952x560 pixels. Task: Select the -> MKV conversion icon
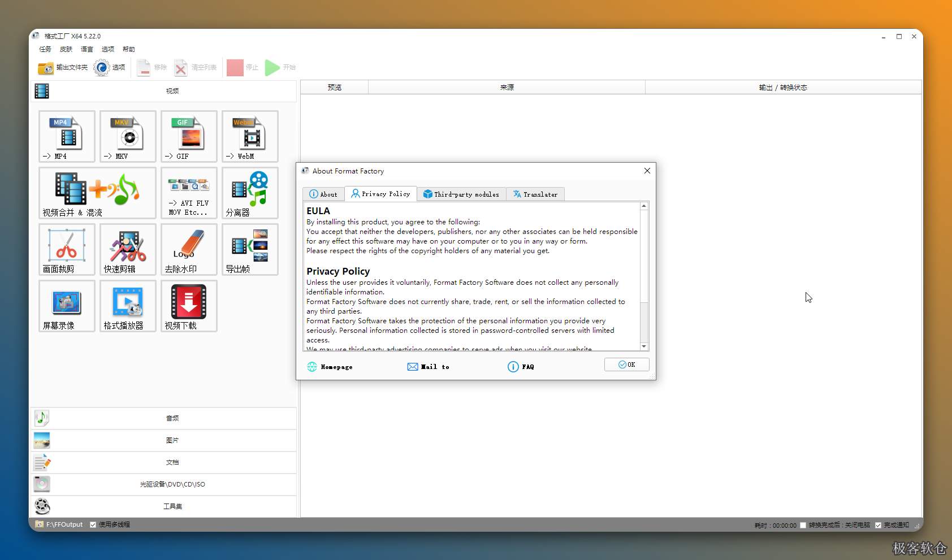point(128,136)
